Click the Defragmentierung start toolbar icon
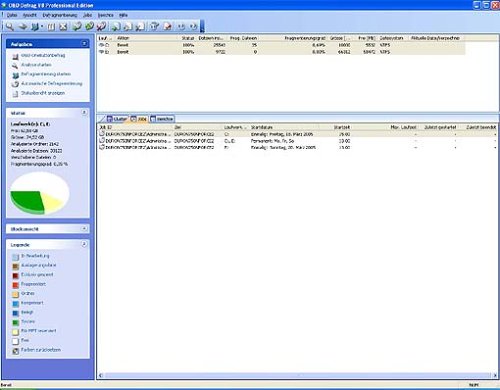The image size is (500, 390). pos(35,26)
